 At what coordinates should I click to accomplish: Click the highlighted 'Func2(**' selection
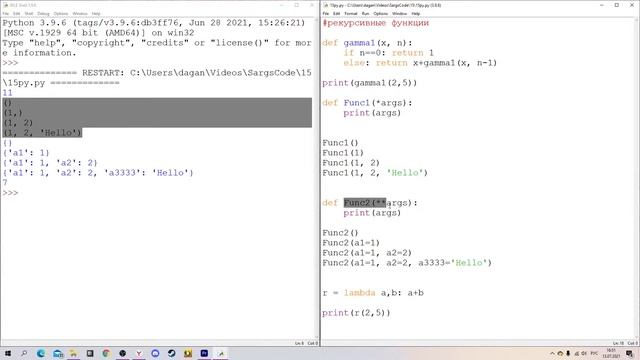click(364, 203)
